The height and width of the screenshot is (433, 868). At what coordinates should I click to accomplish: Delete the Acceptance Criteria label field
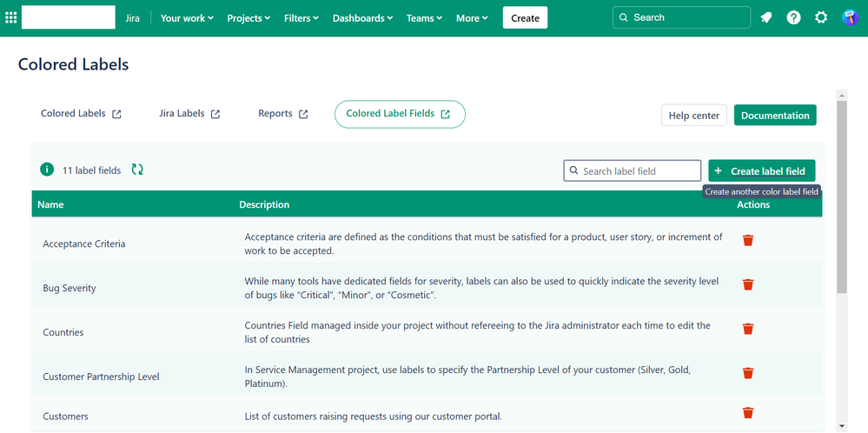coord(748,240)
